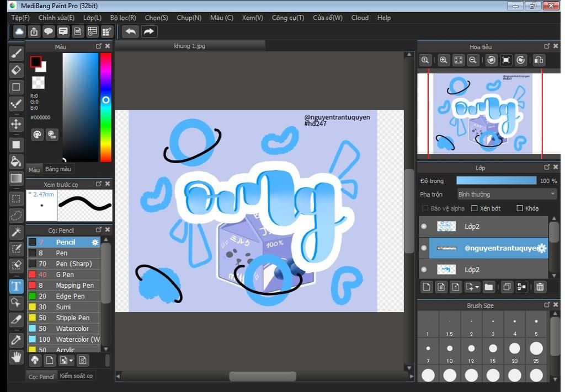565x392 pixels.
Task: Select the Move tool
Action: click(16, 124)
